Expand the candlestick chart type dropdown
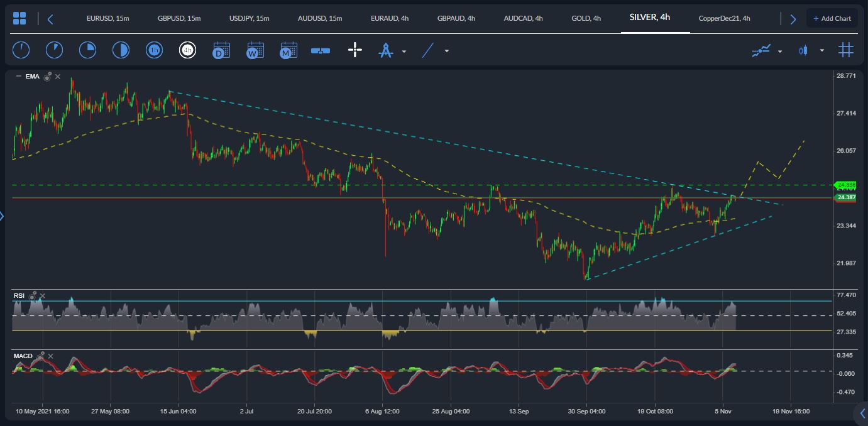The image size is (868, 426). tap(821, 51)
